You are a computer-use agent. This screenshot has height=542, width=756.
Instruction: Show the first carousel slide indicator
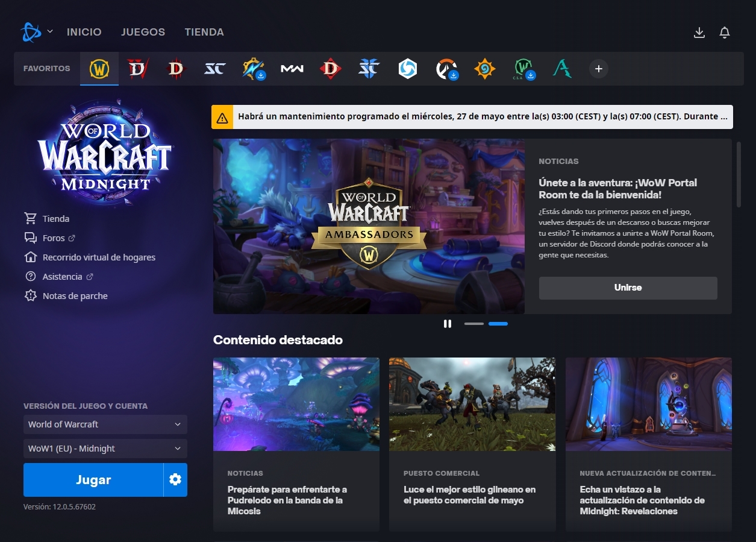(474, 324)
